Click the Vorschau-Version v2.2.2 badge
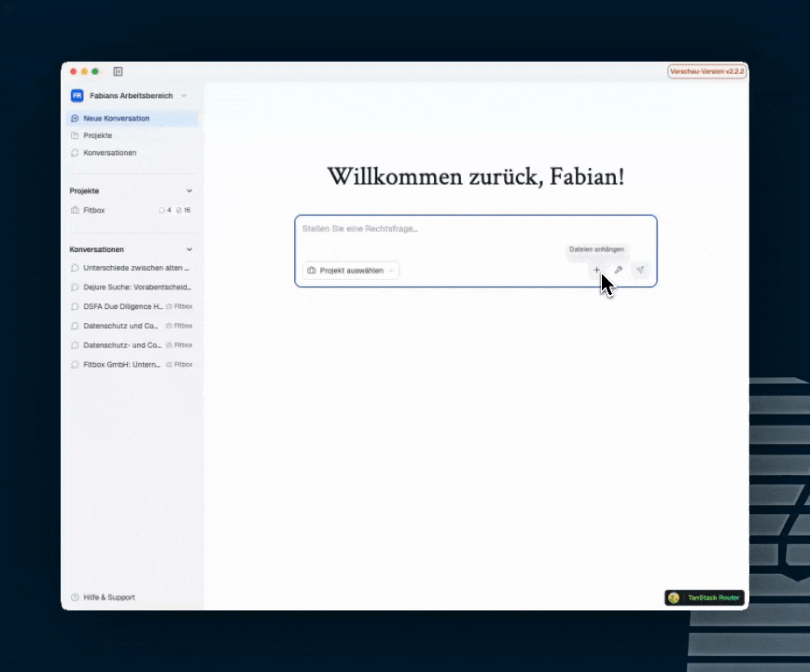Screen dimensions: 810x672 coord(706,71)
